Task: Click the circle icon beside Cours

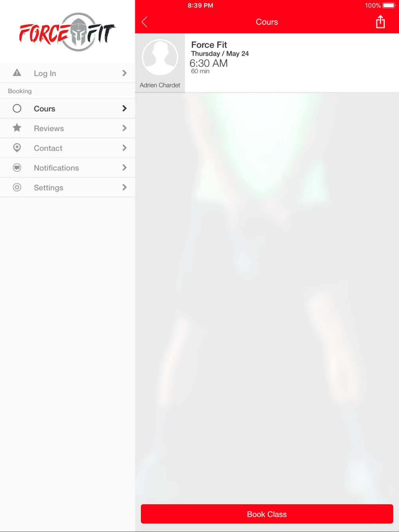Action: pyautogui.click(x=17, y=108)
